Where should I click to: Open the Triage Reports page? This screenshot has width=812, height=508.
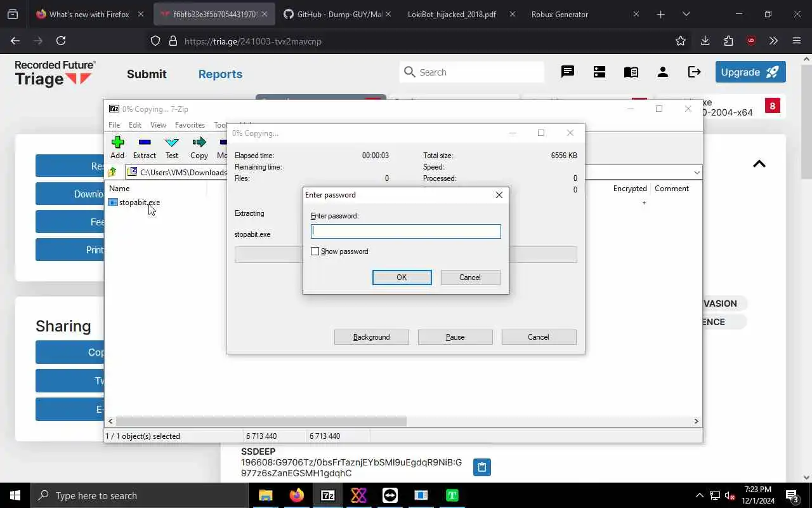click(x=220, y=74)
